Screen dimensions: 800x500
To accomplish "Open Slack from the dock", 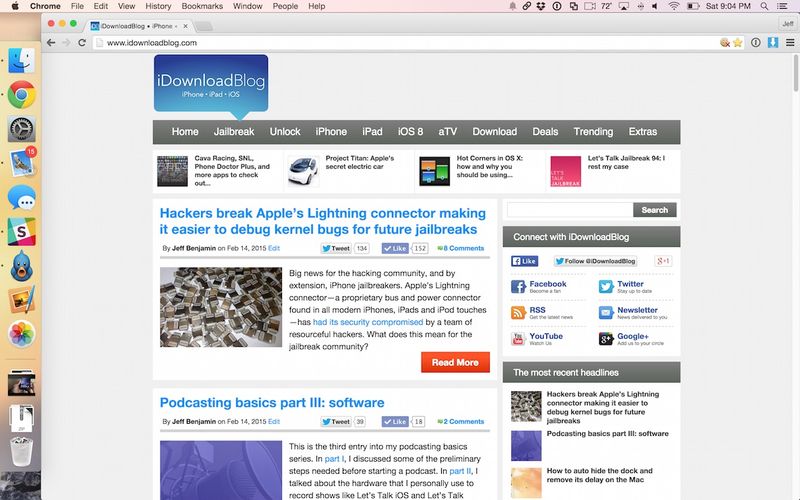I will [21, 232].
